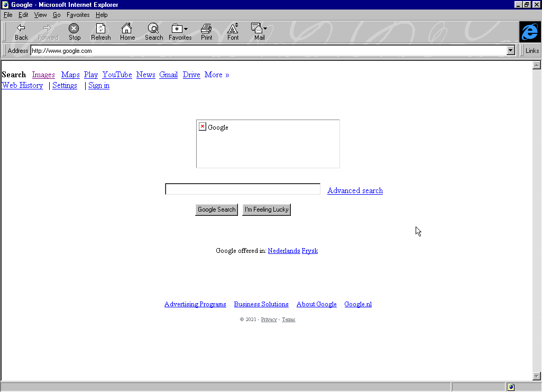Screen dimensions: 542x392
Task: Open the Go menu
Action: [x=57, y=15]
